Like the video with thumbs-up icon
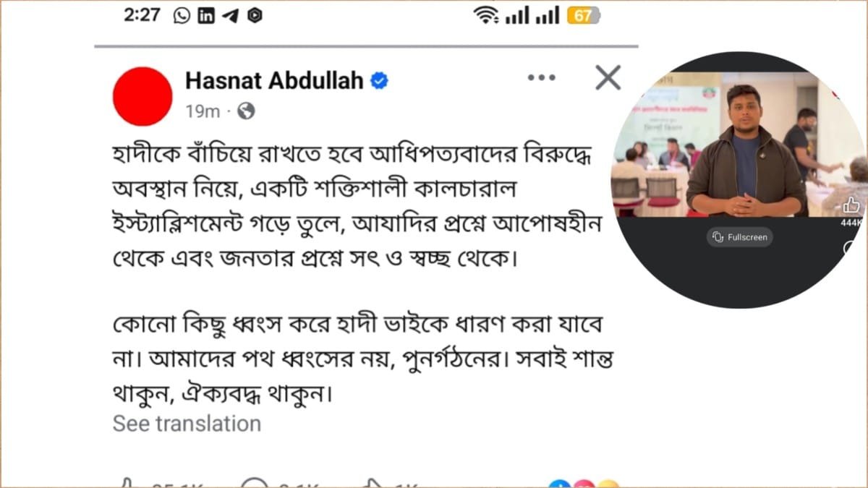The width and height of the screenshot is (868, 488). pyautogui.click(x=851, y=205)
